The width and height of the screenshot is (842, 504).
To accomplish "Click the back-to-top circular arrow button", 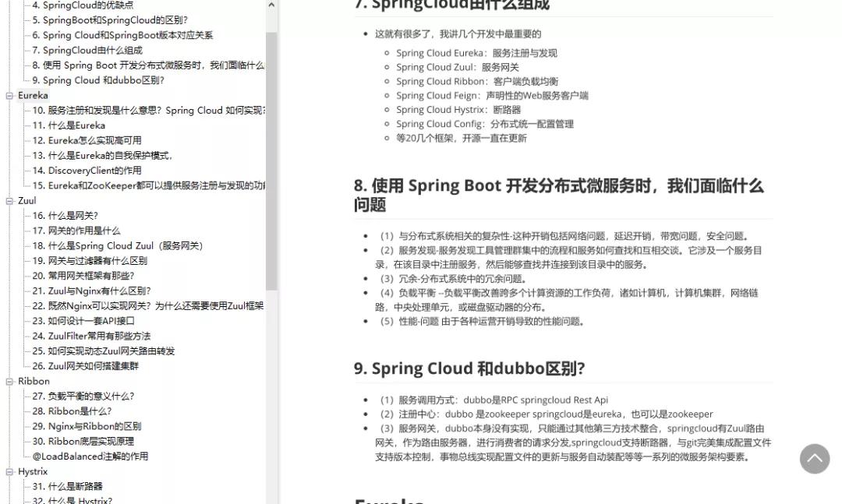I will [815, 459].
